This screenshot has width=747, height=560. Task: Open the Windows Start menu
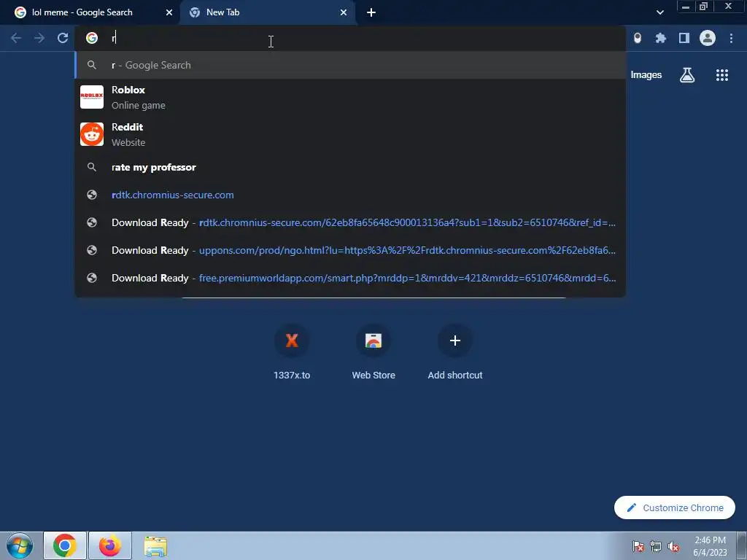(x=20, y=545)
